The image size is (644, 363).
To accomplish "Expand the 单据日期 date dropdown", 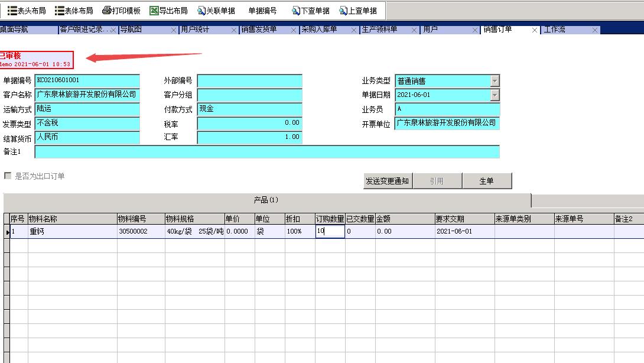I will coord(494,95).
